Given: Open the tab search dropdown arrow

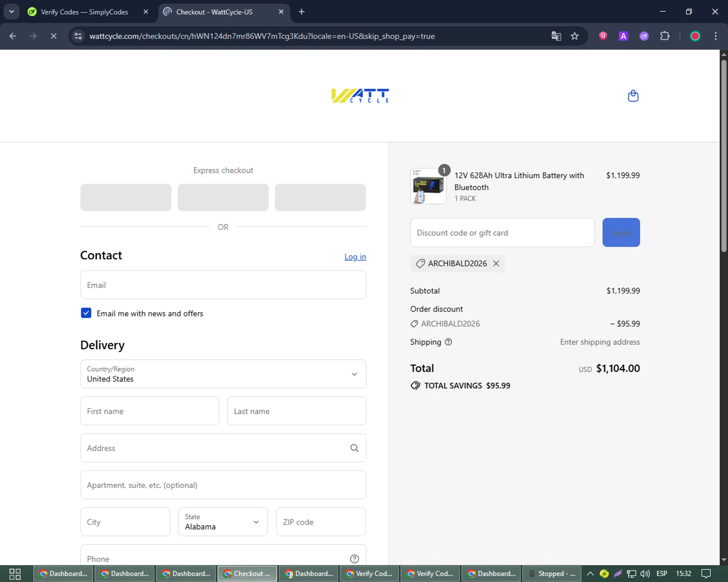Looking at the screenshot, I should coord(11,12).
